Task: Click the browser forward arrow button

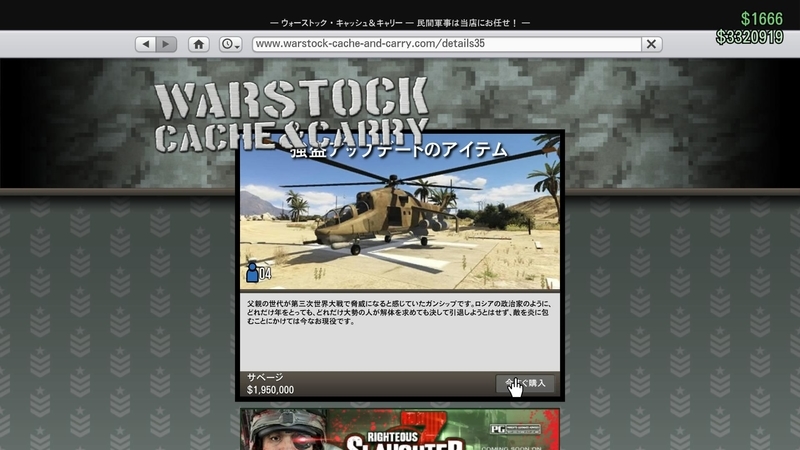Action: coord(166,44)
